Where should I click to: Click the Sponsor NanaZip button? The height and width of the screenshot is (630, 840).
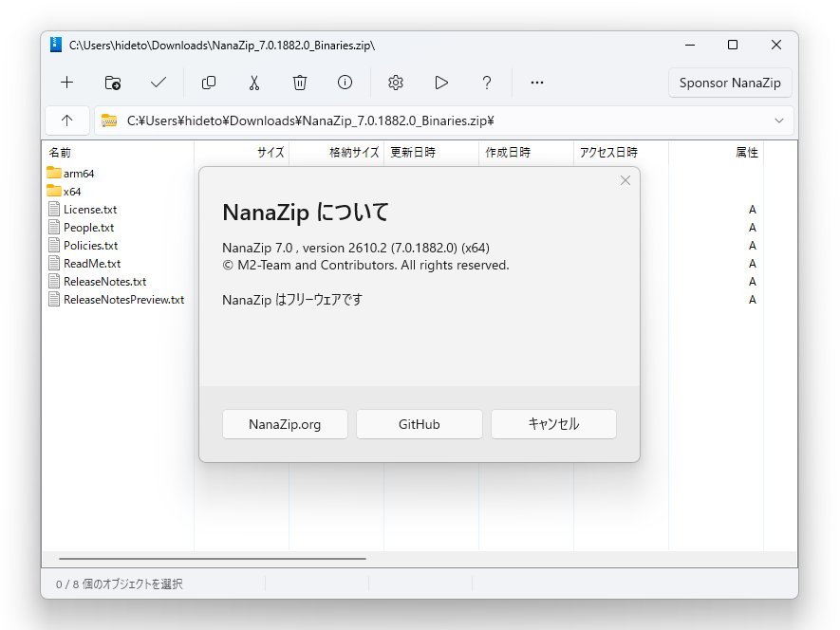click(x=730, y=83)
